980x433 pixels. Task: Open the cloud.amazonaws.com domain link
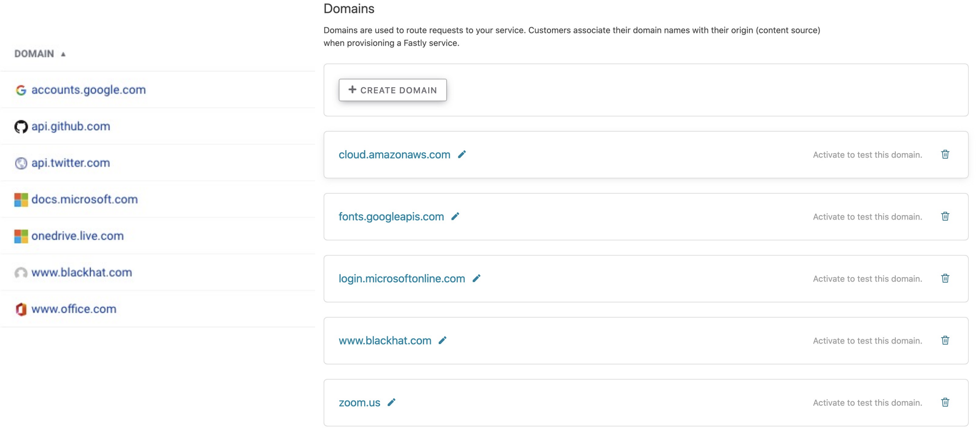(394, 154)
